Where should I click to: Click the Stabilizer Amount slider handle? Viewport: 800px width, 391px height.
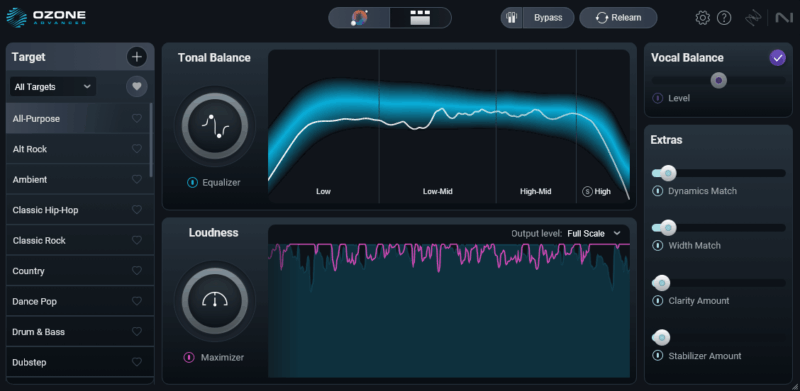662,337
